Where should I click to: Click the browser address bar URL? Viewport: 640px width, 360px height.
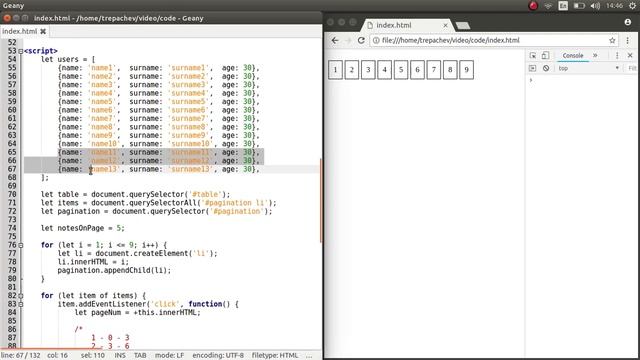click(x=451, y=40)
